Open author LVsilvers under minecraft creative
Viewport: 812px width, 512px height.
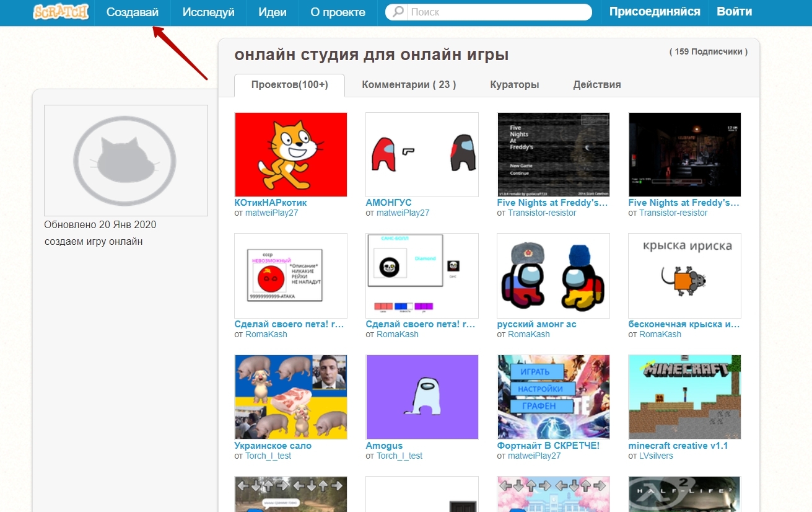tap(656, 456)
